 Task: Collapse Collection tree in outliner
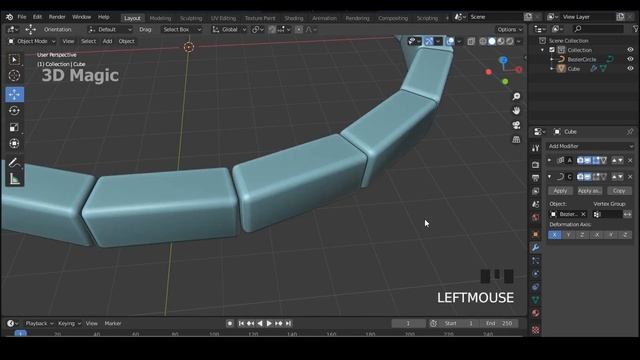coord(542,50)
